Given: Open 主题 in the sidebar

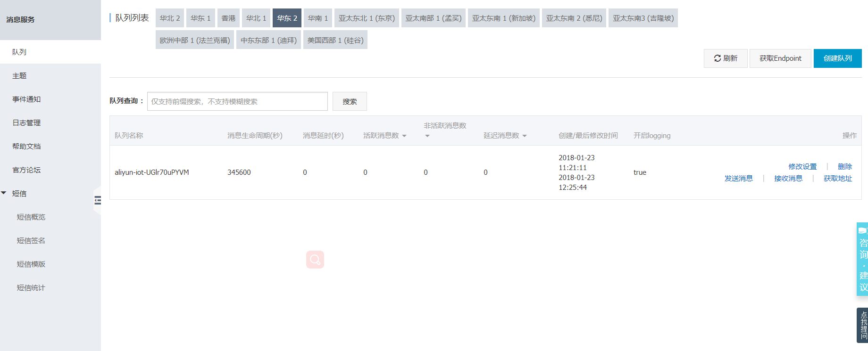Looking at the screenshot, I should coord(50,75).
